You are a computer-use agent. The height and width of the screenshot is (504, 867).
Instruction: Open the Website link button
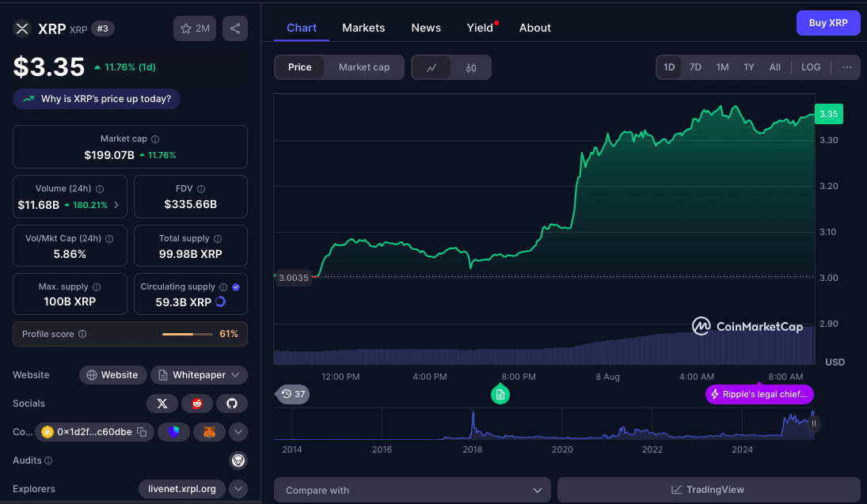tap(112, 375)
